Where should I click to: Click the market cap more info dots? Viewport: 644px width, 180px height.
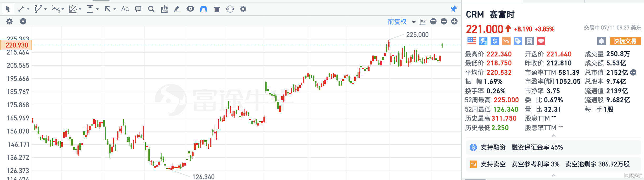633,72
